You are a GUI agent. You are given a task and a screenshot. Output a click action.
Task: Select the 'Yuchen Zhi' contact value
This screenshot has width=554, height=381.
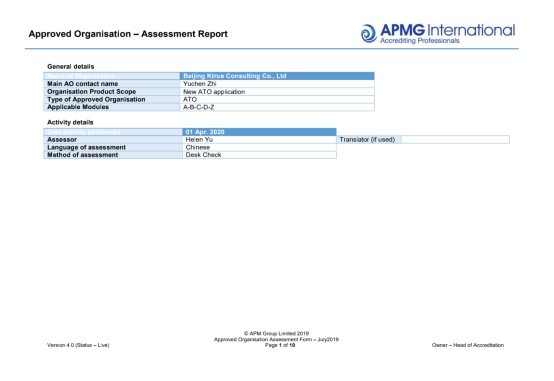point(200,84)
